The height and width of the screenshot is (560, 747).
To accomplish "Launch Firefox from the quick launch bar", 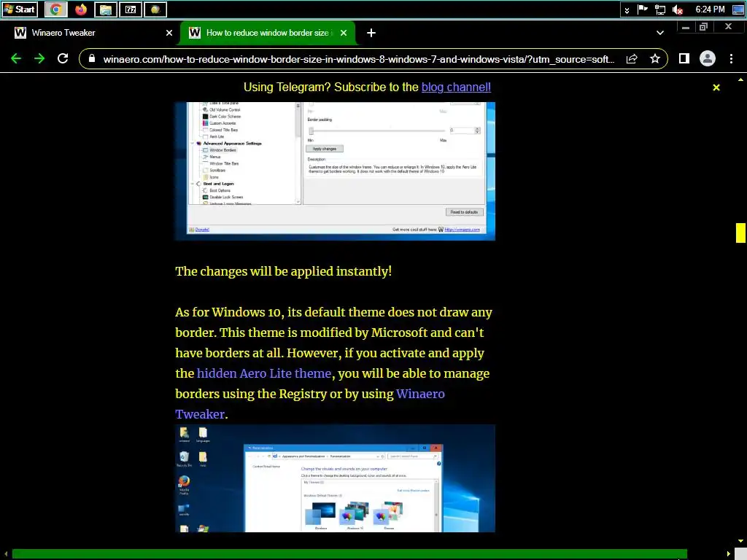I will tap(81, 9).
